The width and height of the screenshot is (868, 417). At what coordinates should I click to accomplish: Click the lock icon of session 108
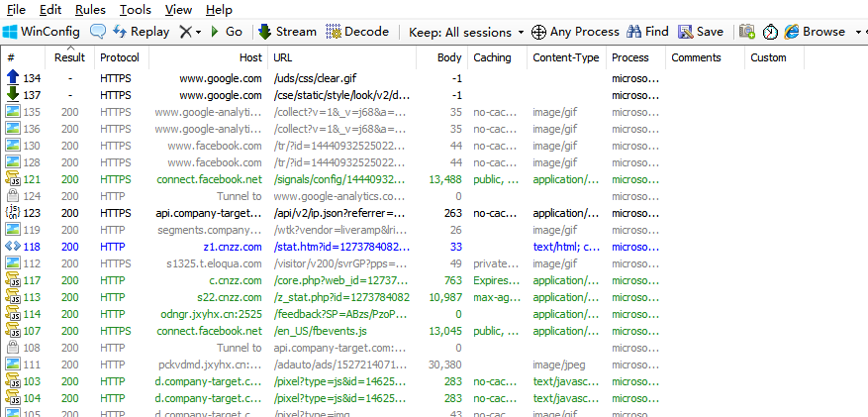(x=13, y=348)
